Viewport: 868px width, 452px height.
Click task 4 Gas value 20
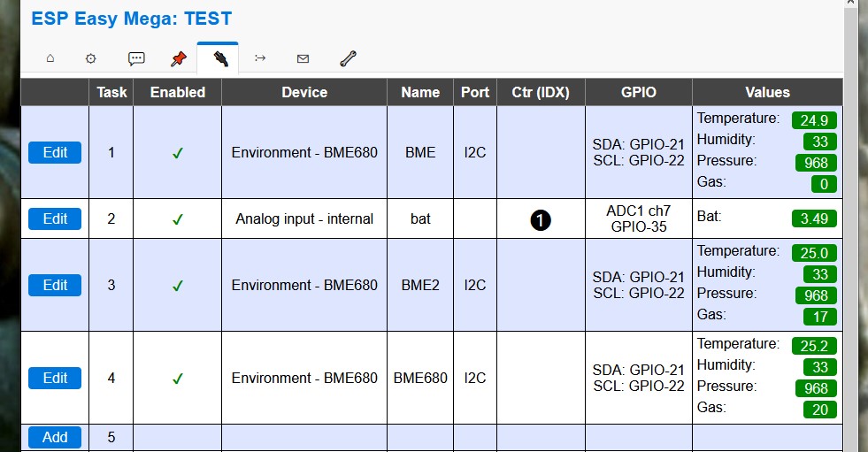pos(820,410)
